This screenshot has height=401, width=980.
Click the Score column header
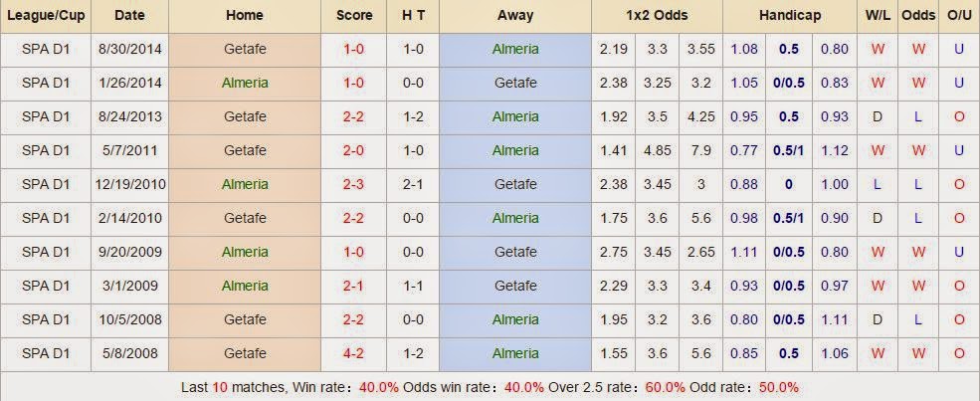click(x=353, y=16)
